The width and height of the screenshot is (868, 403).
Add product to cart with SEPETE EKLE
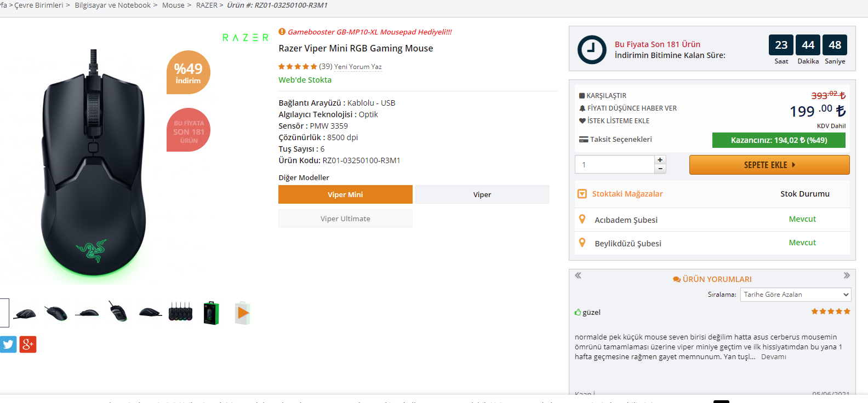[769, 165]
